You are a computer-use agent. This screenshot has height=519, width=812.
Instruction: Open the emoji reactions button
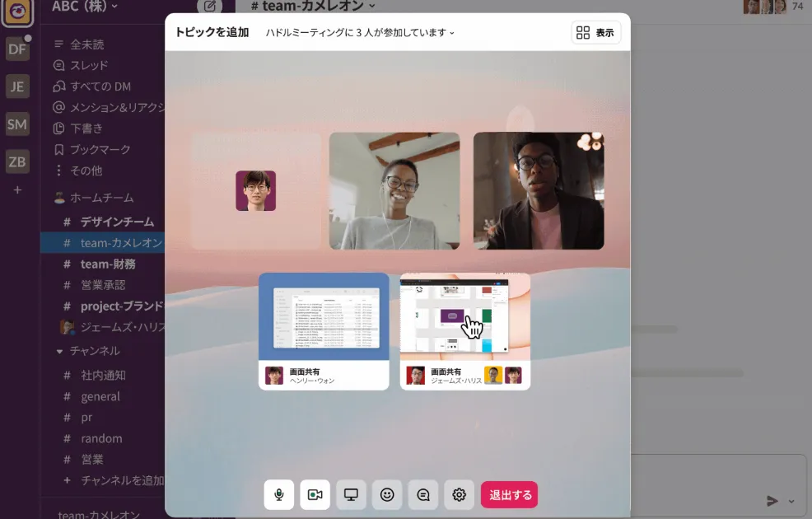coord(387,494)
